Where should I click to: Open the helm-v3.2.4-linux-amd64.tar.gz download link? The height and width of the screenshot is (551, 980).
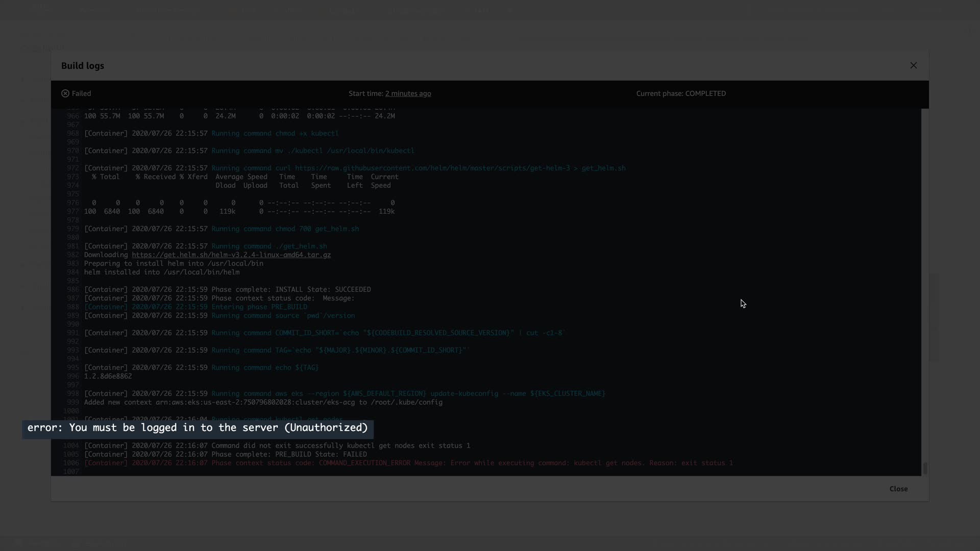point(231,255)
